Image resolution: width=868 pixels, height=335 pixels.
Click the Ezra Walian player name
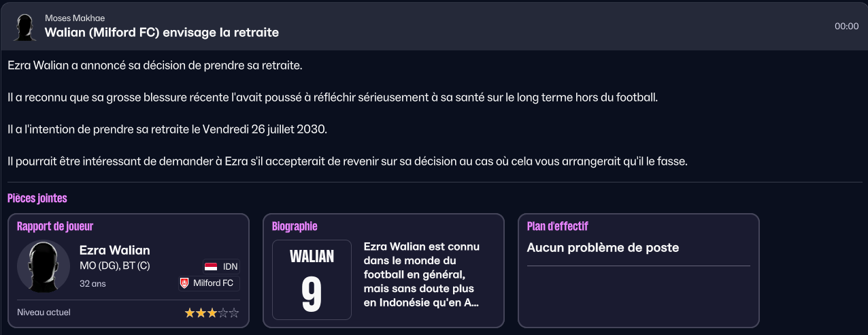114,250
